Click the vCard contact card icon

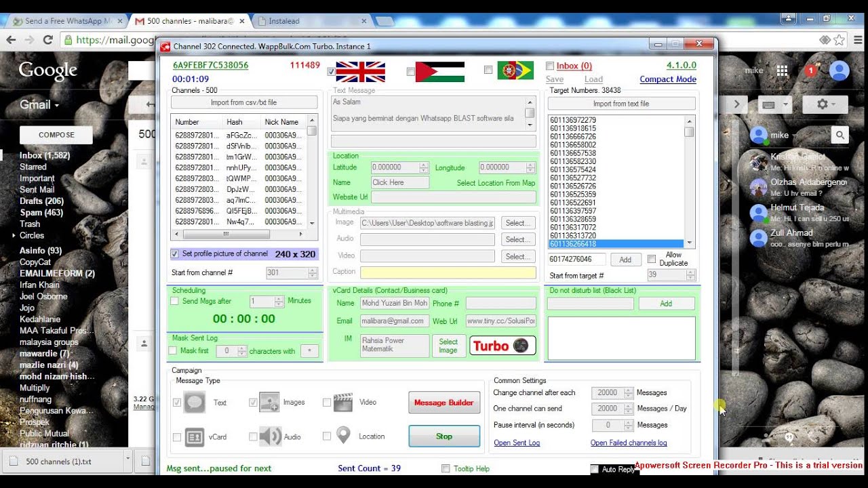(x=195, y=437)
